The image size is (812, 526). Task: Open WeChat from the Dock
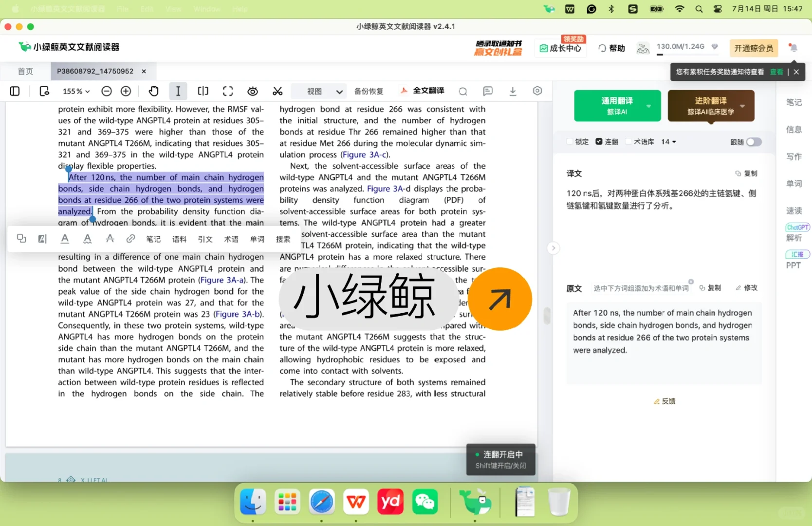click(425, 502)
